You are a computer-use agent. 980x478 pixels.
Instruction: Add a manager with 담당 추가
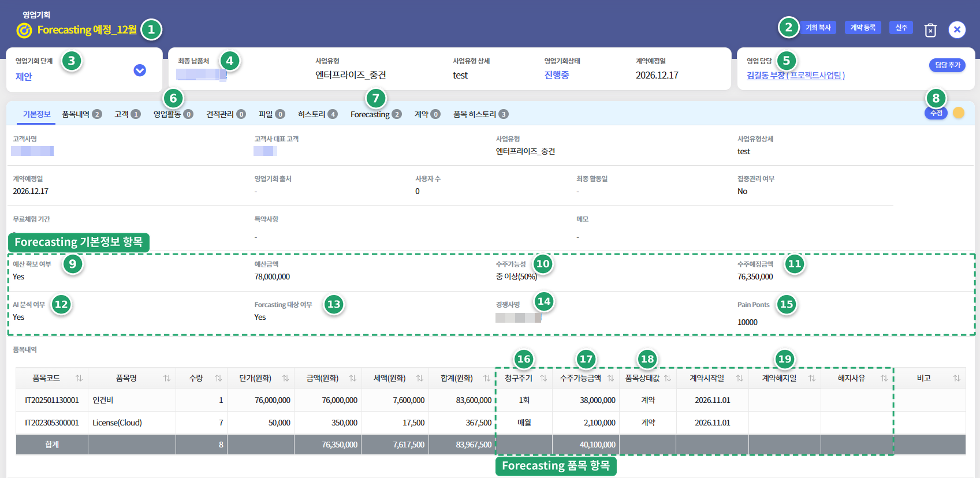point(948,65)
